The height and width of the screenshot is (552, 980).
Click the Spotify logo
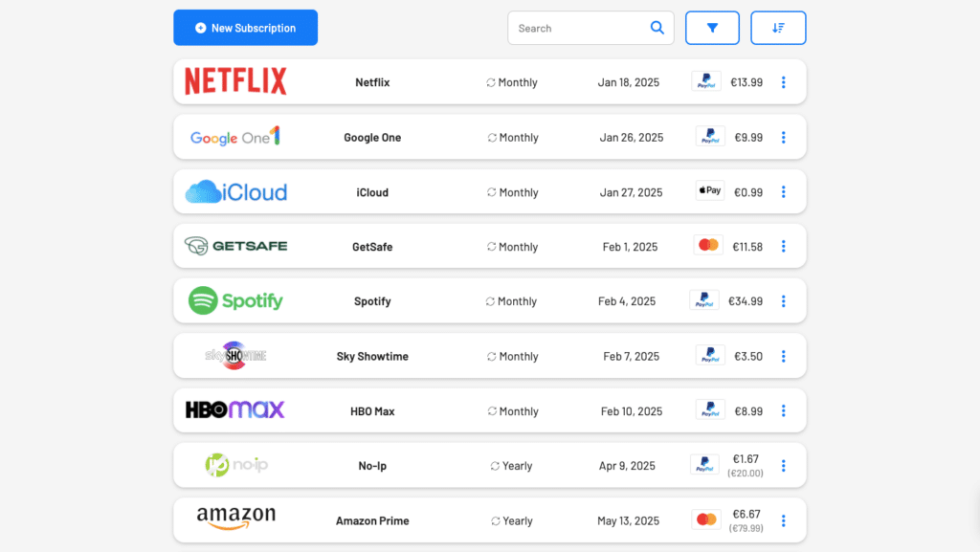(x=235, y=300)
